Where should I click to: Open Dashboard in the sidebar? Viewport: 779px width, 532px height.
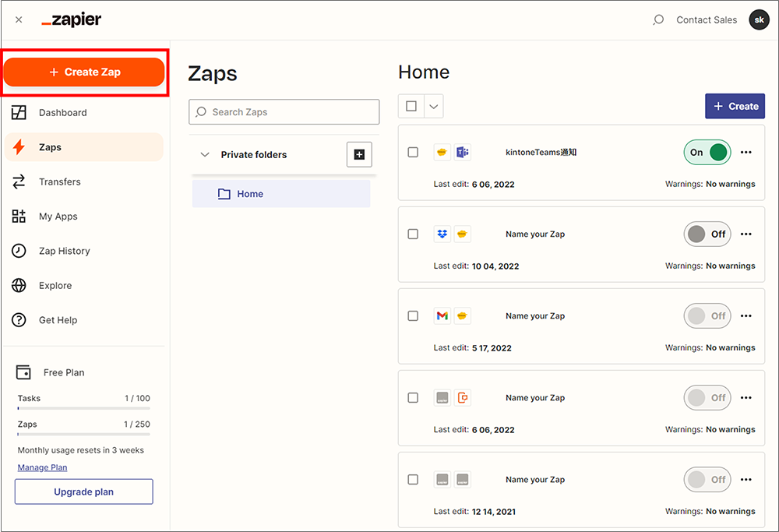84,113
